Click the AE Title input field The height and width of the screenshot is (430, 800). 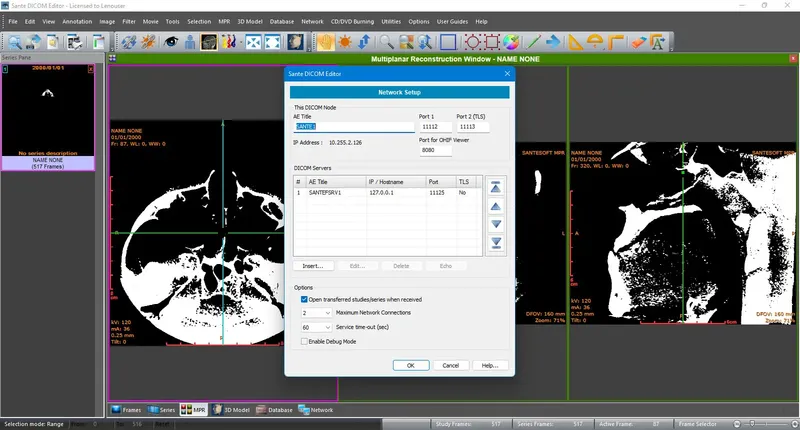pyautogui.click(x=352, y=127)
